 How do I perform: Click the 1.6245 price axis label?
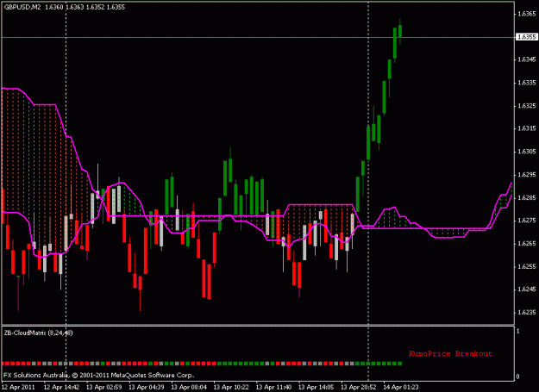click(x=527, y=289)
